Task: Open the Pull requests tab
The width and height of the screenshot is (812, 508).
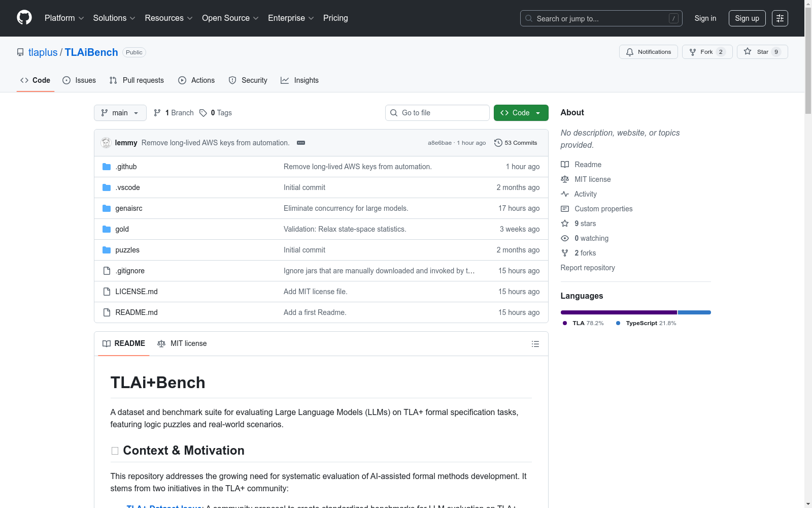Action: [x=137, y=80]
